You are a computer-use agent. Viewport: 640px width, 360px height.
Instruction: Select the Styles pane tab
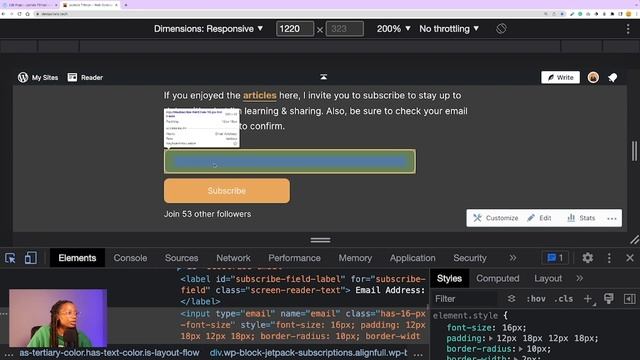[x=449, y=278]
